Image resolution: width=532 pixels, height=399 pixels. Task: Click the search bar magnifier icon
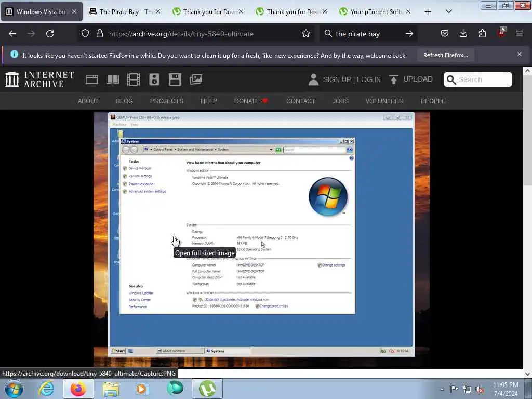(x=328, y=34)
